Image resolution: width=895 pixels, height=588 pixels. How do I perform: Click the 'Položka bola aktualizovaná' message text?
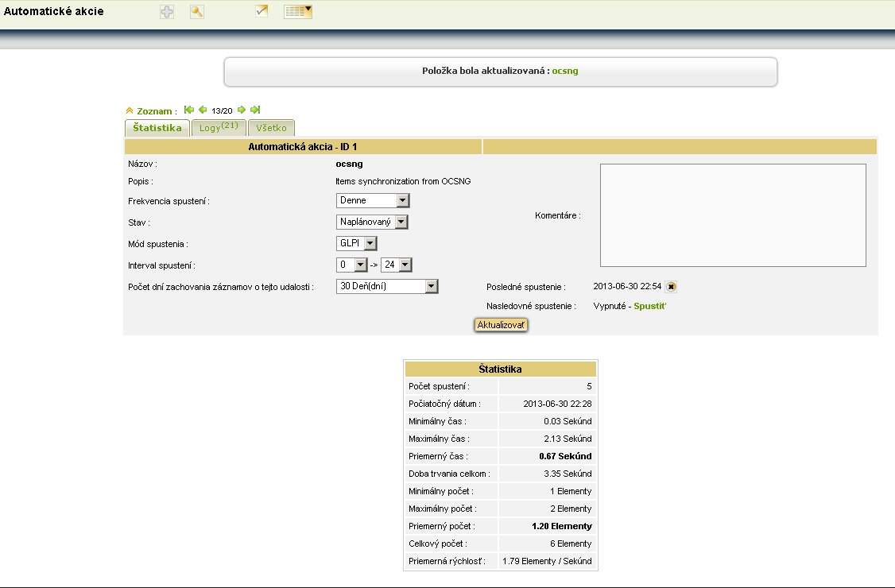[486, 71]
